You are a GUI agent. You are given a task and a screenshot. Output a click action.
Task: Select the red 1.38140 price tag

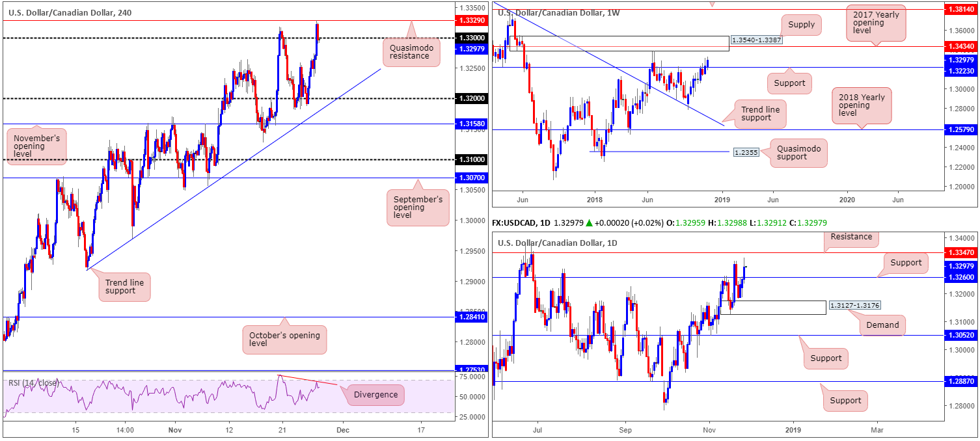(x=960, y=11)
